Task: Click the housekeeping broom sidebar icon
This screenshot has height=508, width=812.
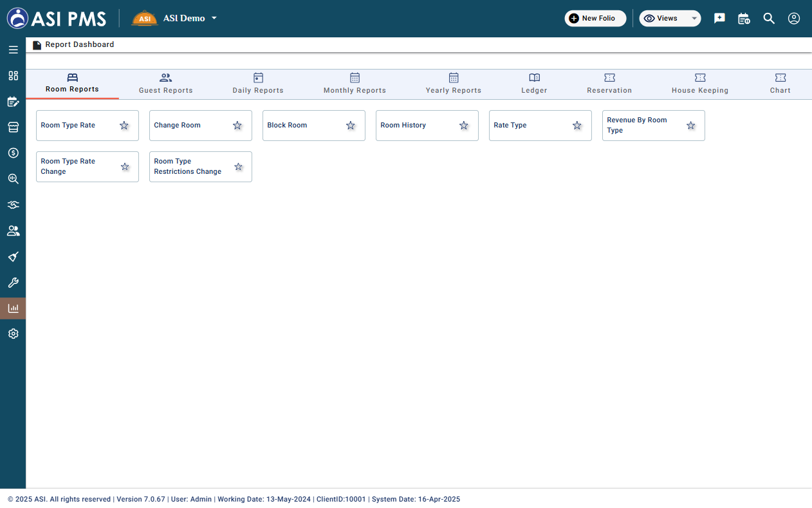Action: coord(13,257)
